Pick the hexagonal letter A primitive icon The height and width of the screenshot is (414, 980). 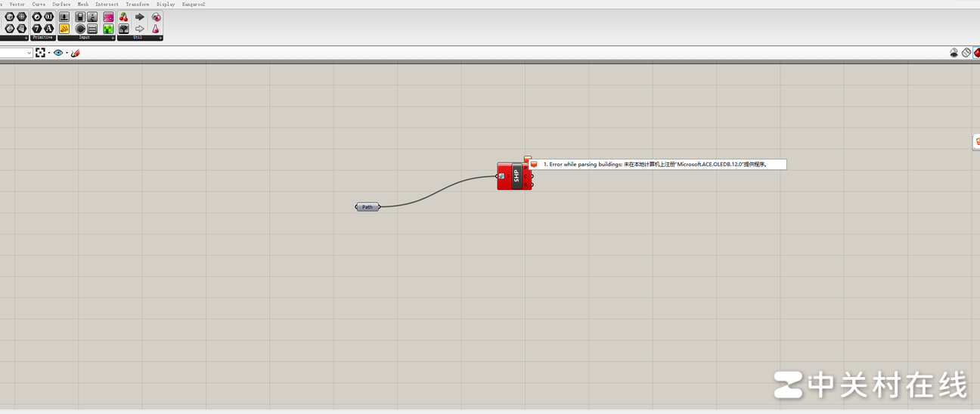49,29
